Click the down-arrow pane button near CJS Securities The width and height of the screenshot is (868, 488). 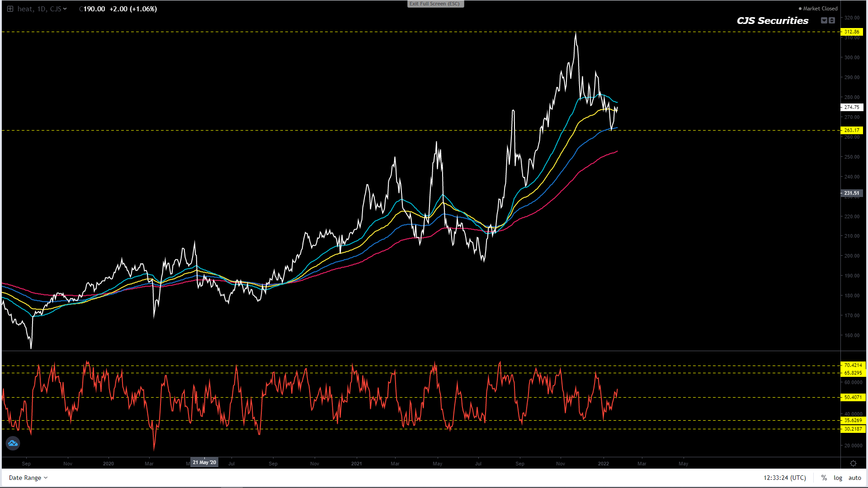tap(824, 20)
